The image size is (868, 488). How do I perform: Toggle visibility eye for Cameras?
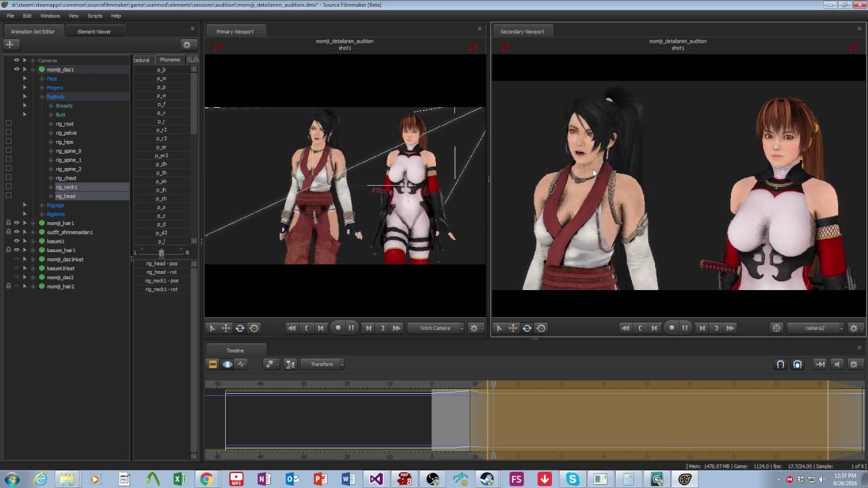16,60
